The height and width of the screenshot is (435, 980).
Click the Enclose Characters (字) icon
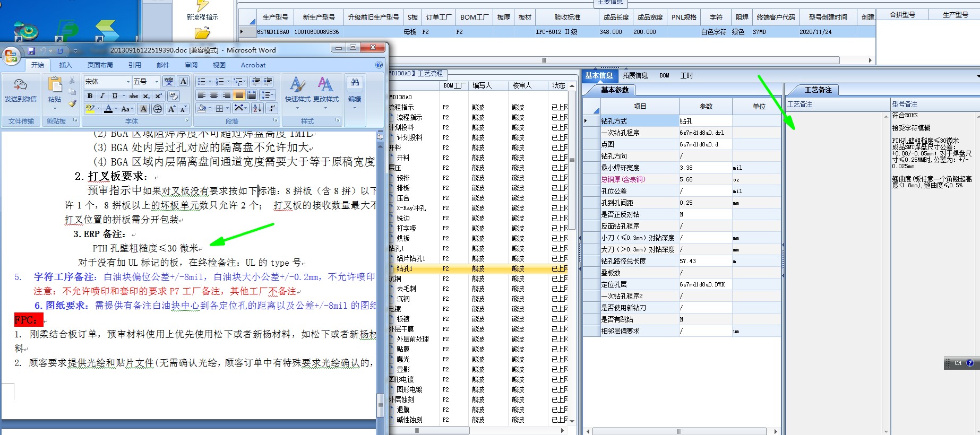[x=158, y=109]
